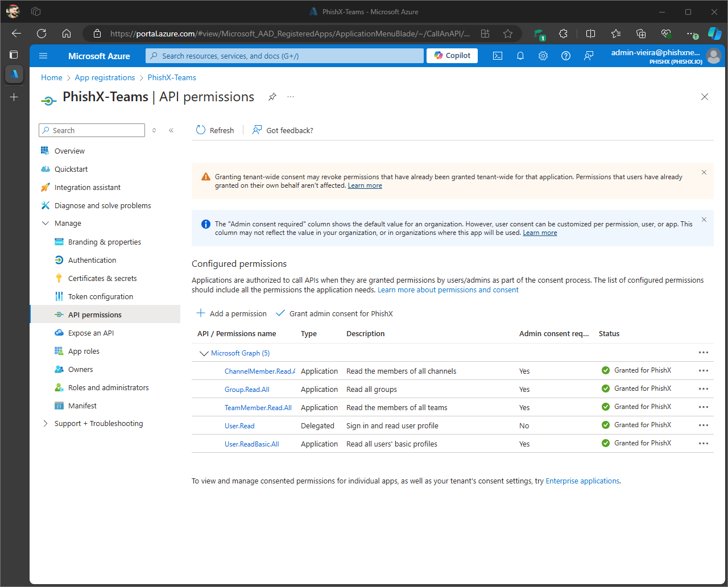Viewport: 728px width, 587px height.
Task: Open the Manifest page
Action: [82, 406]
